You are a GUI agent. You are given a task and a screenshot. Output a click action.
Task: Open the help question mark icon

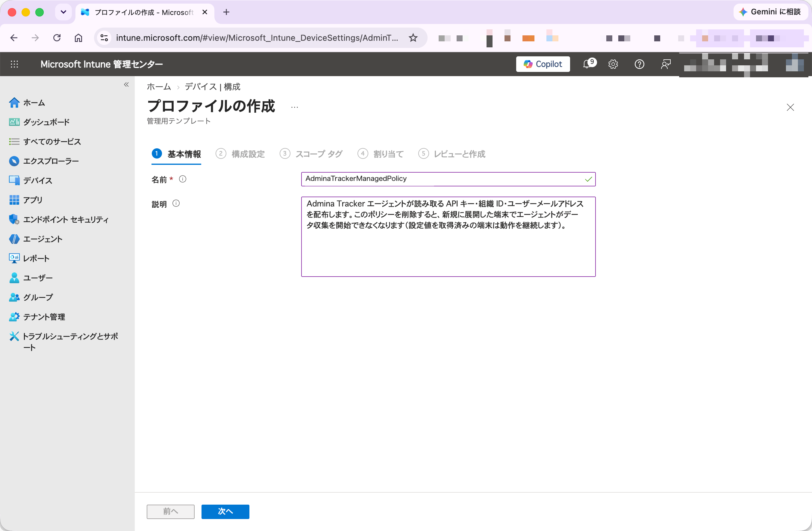point(639,64)
